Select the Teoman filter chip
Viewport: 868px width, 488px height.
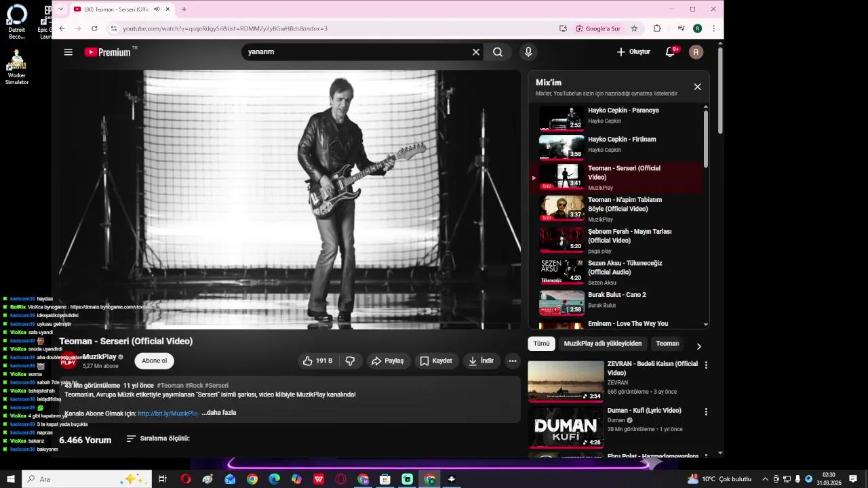667,344
